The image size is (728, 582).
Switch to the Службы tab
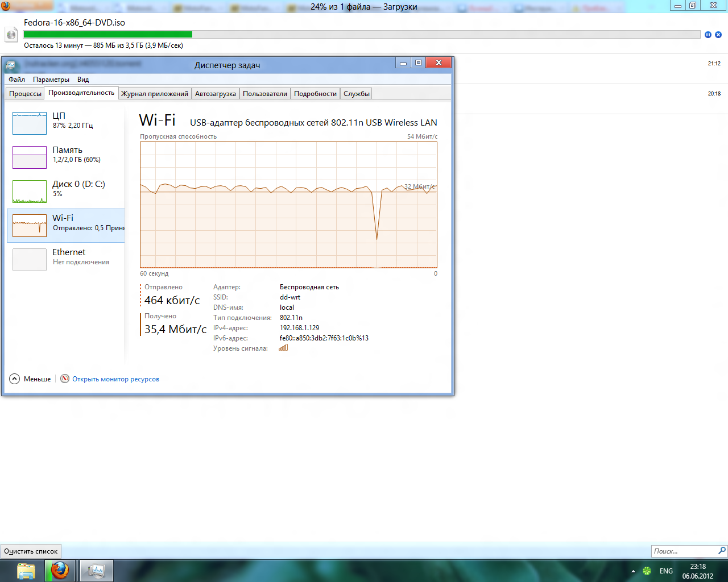tap(357, 94)
